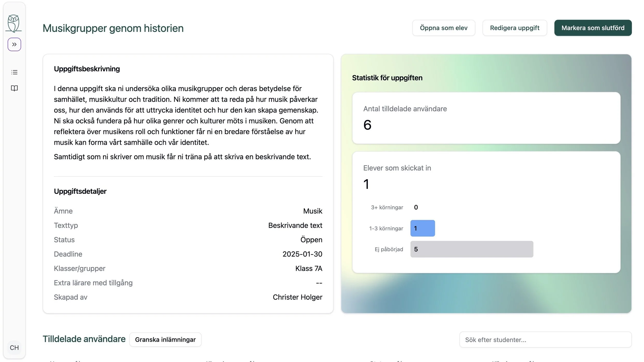The image size is (644, 362).
Task: Click Redigera uppgift button
Action: click(x=514, y=28)
